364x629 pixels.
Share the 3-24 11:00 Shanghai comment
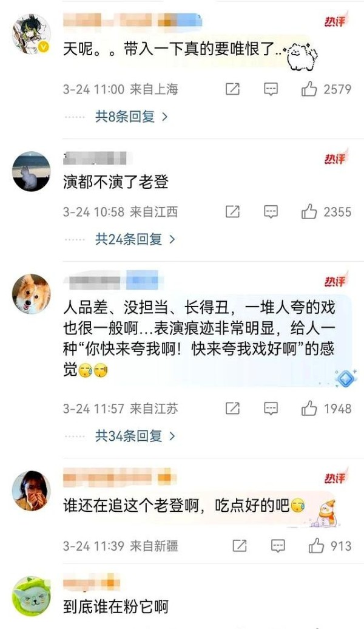[232, 89]
